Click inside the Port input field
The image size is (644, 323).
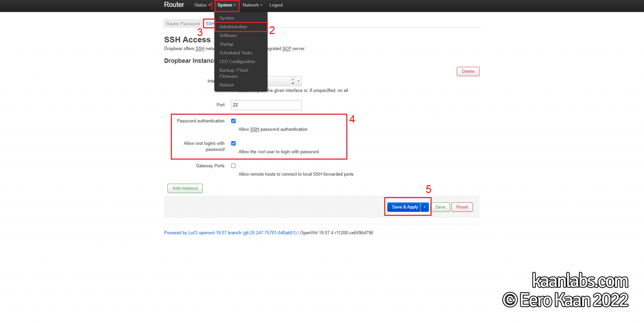266,105
